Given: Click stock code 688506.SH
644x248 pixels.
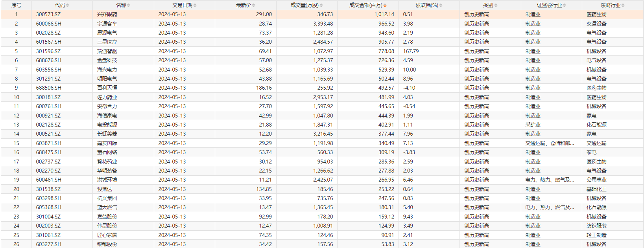Looking at the screenshot, I should click(48, 88).
